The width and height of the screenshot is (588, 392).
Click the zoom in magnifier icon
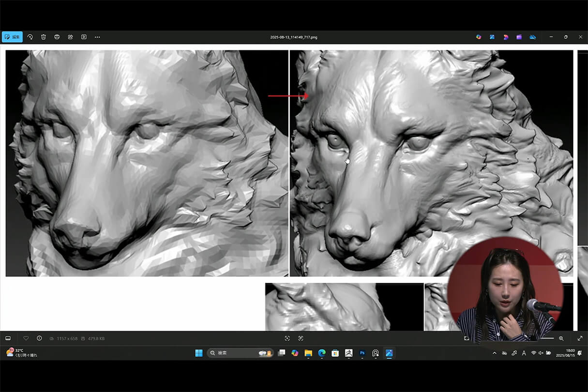click(x=561, y=338)
